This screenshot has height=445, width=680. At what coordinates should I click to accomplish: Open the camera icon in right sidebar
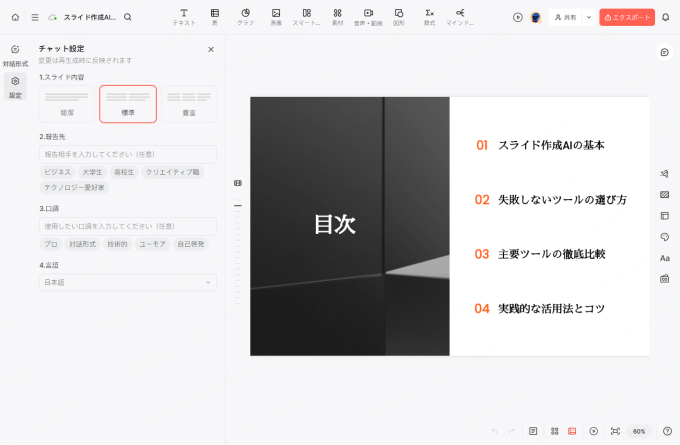click(x=664, y=279)
